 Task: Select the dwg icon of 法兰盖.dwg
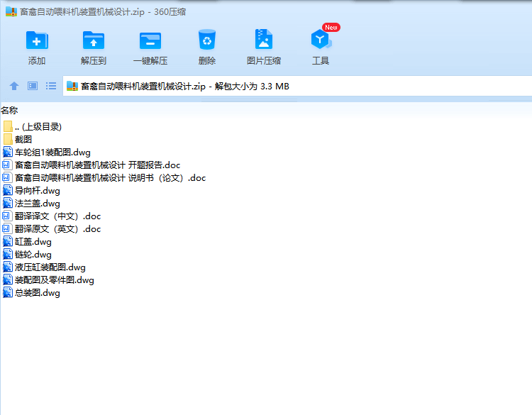8,204
